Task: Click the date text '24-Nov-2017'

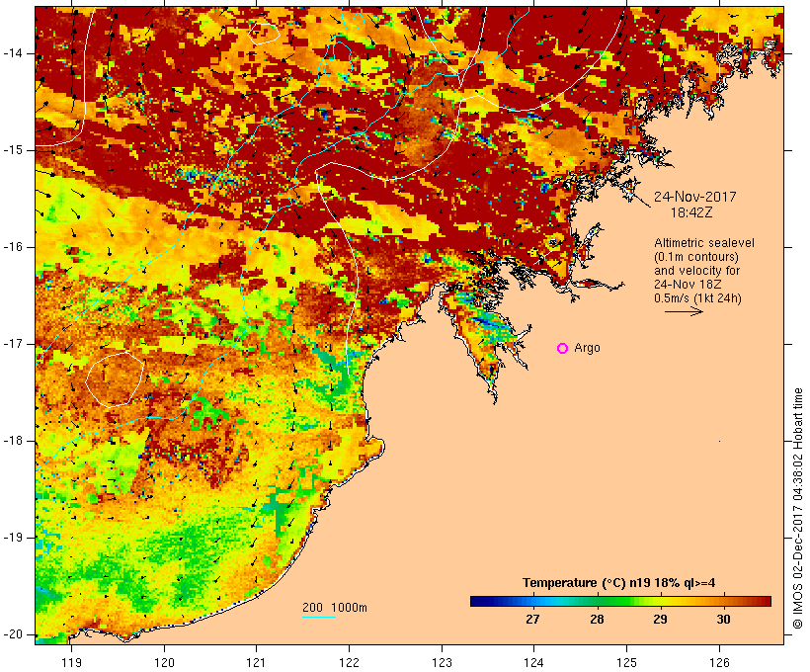Action: pos(694,197)
